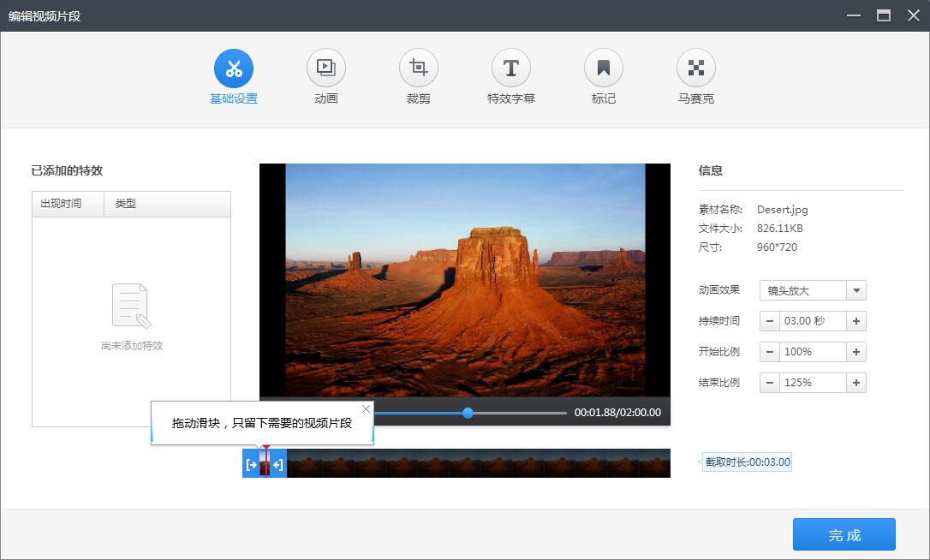Increase 持续时间 with the plus stepper
The width and height of the screenshot is (930, 560).
[857, 321]
